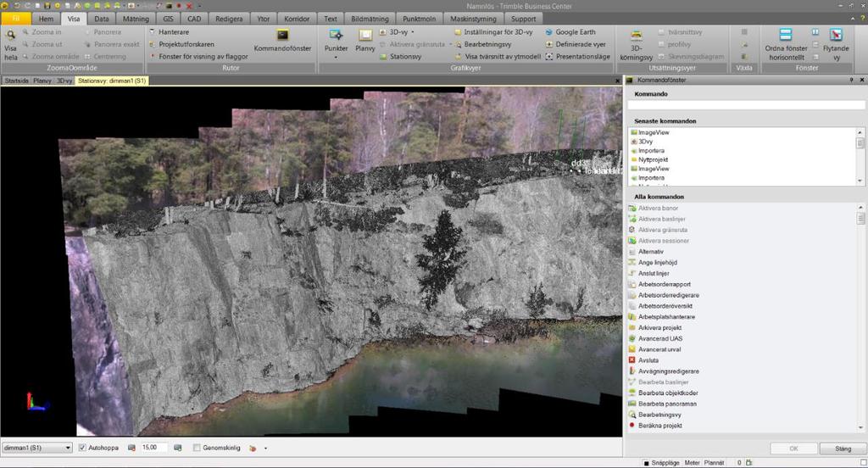The image size is (868, 468).
Task: Select the 3D-vy view tab
Action: [64, 81]
